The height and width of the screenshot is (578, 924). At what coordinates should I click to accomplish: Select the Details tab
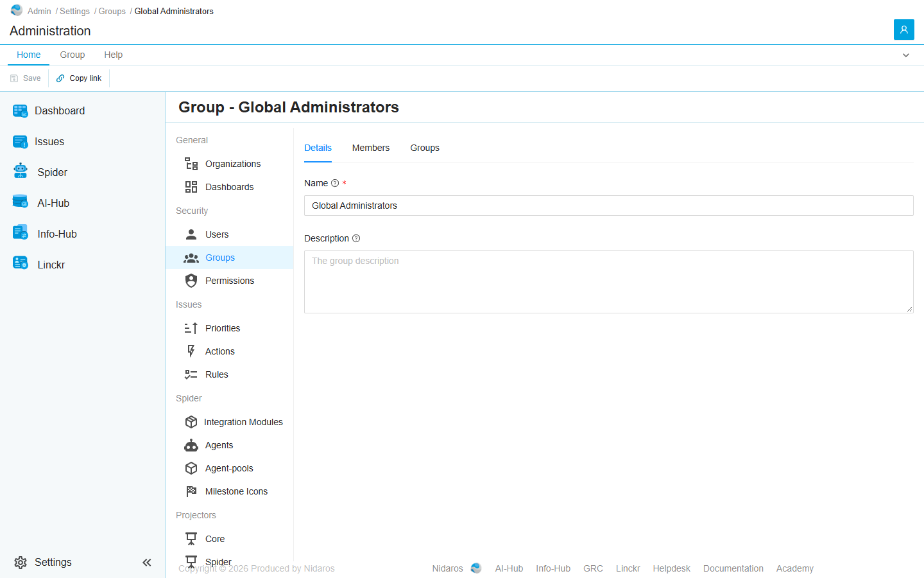pos(318,148)
